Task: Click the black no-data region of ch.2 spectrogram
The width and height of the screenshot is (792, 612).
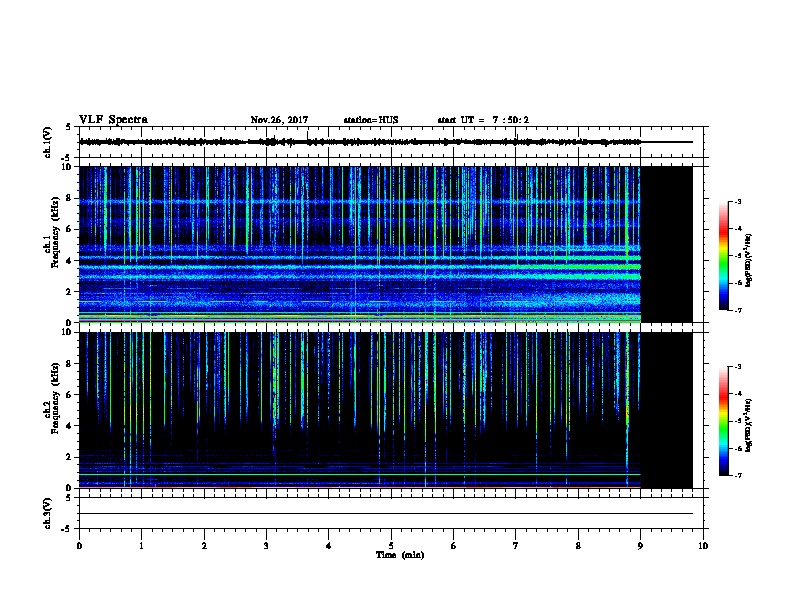Action: pos(667,410)
